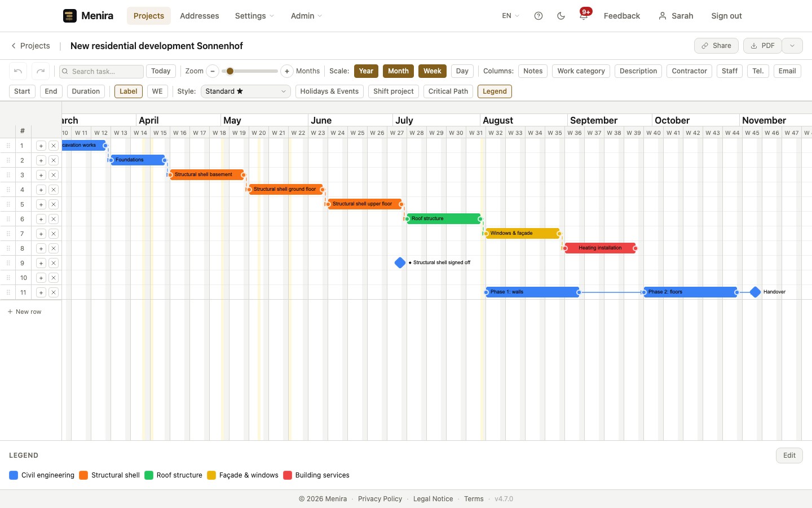Open the Projects tab
This screenshot has width=812, height=508.
coord(149,16)
